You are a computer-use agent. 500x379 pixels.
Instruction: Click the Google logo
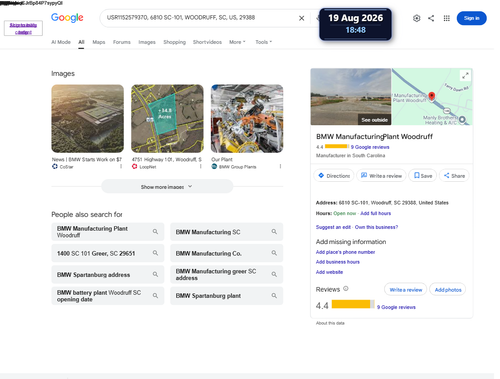[67, 18]
